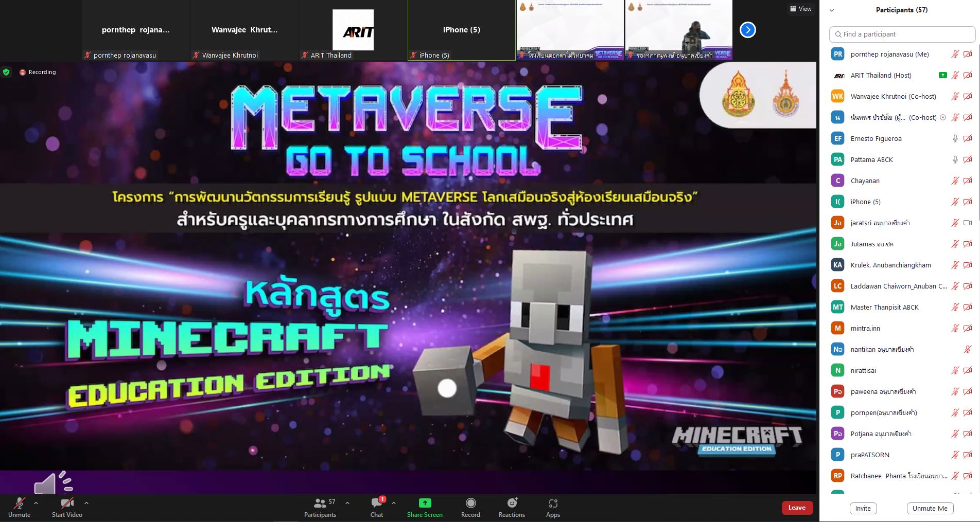This screenshot has height=522, width=980.
Task: Click the WK avatar of Wanvajee Khrutnoi
Action: coord(838,96)
